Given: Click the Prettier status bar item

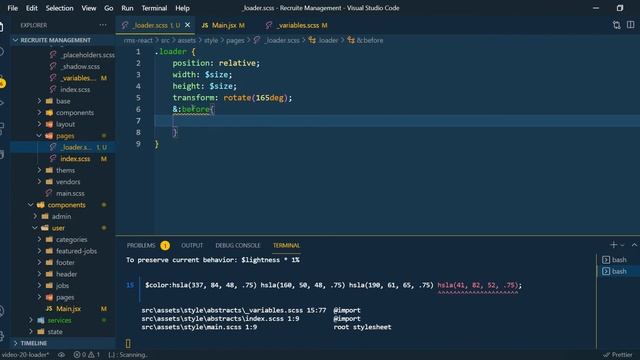Looking at the screenshot, I should (x=618, y=355).
